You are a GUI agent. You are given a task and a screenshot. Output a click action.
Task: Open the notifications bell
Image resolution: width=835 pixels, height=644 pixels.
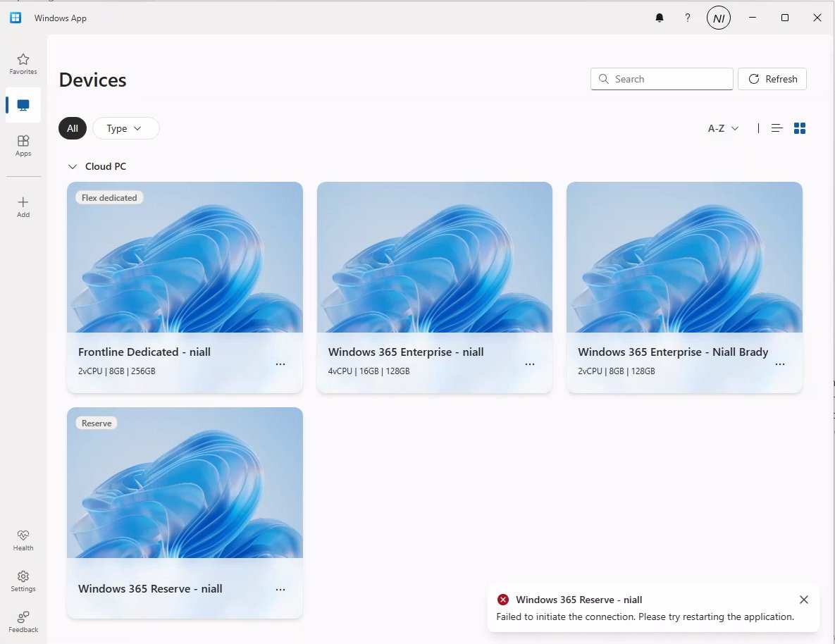[660, 18]
